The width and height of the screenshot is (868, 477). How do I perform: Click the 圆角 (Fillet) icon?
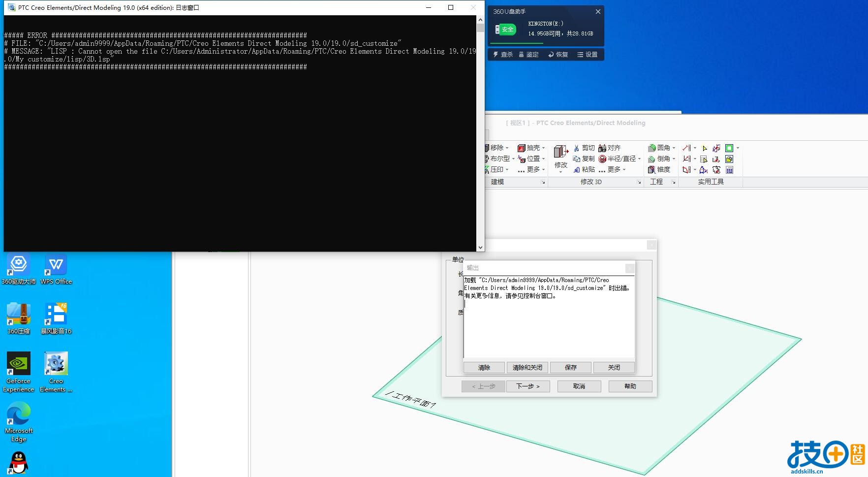(652, 148)
